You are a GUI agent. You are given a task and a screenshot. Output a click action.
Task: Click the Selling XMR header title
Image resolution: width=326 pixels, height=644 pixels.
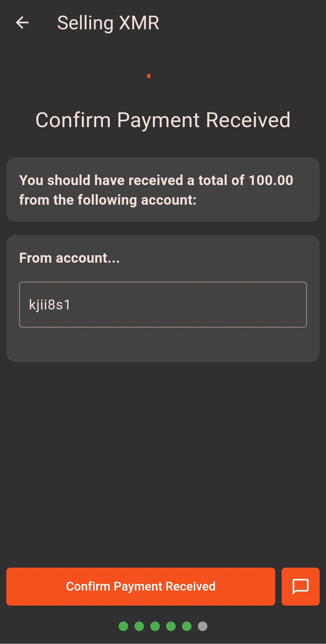click(108, 23)
